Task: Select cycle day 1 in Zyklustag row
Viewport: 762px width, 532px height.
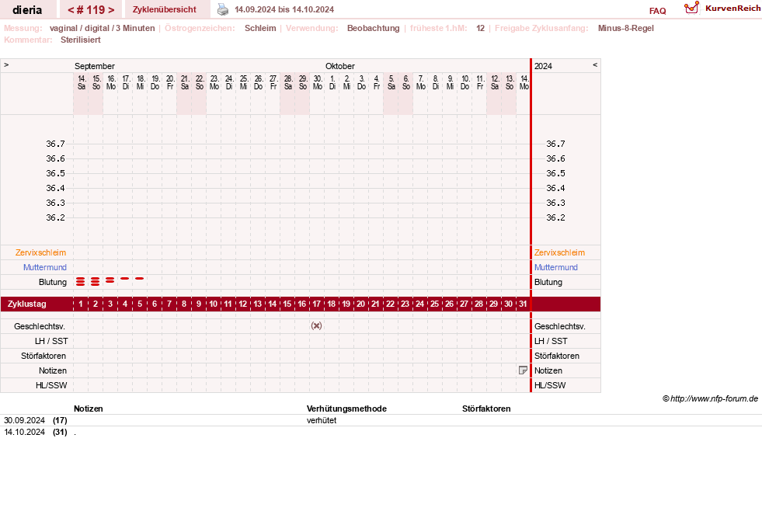Action: pos(81,304)
